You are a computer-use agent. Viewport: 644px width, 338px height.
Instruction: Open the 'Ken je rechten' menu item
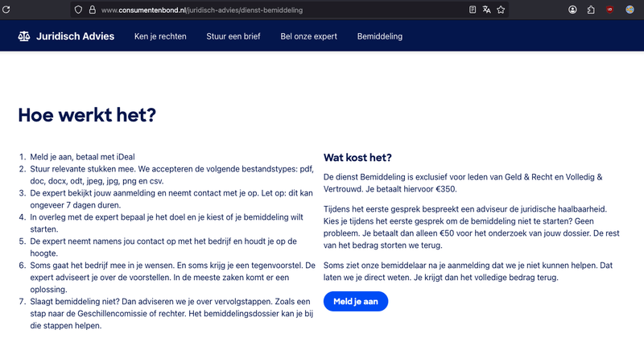click(160, 36)
